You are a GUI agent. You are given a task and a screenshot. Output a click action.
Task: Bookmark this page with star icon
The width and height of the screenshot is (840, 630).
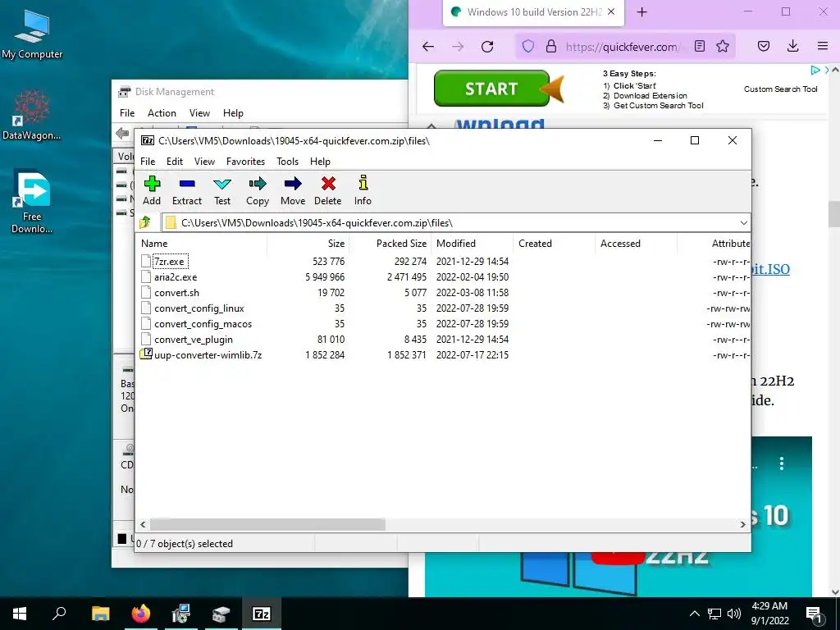point(723,47)
